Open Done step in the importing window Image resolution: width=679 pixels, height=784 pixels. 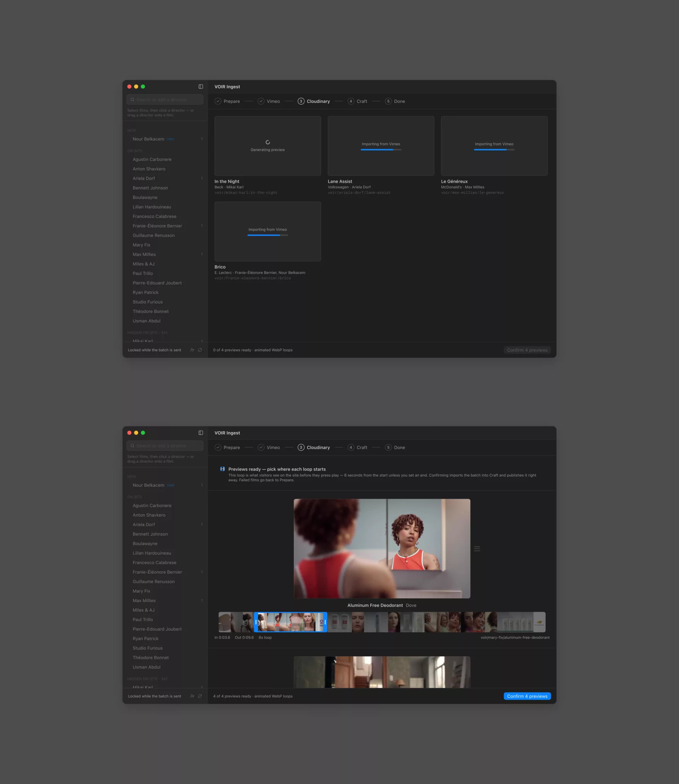[395, 101]
